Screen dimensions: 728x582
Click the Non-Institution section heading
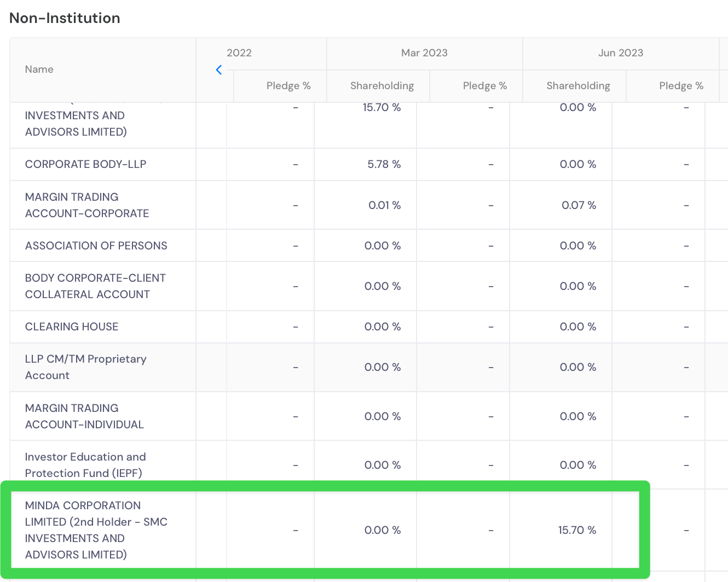65,18
